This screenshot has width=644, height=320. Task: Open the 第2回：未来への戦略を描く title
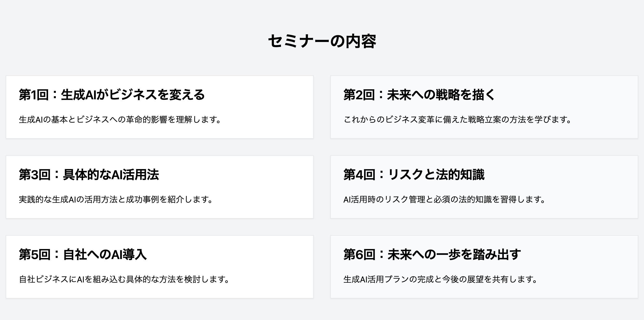[419, 95]
